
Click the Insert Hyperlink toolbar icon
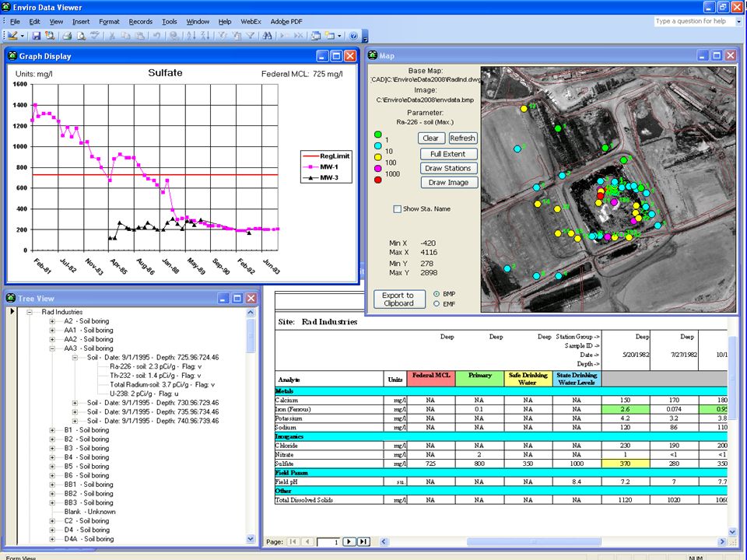pos(174,36)
